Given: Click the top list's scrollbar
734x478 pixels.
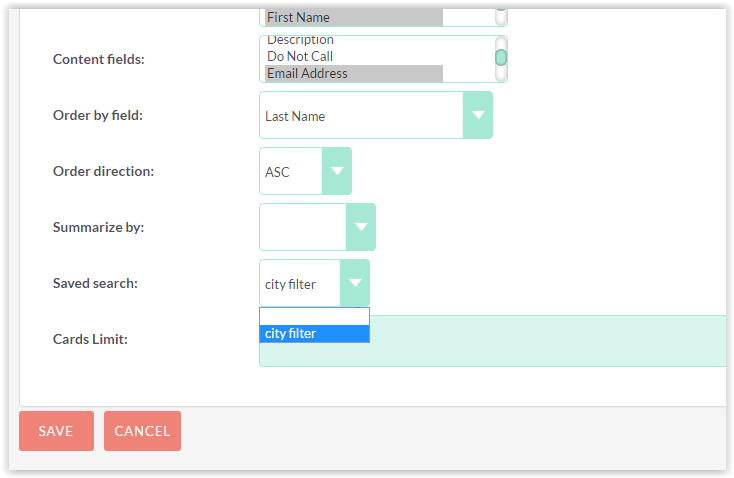Looking at the screenshot, I should [501, 17].
